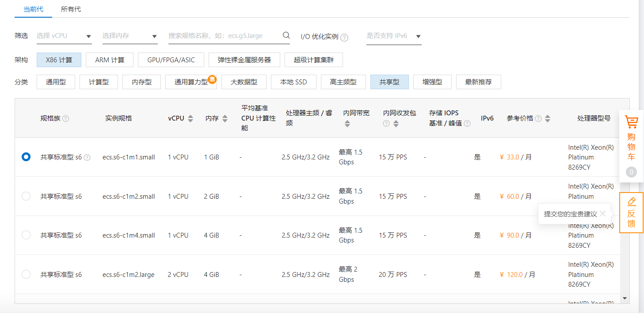644x318 pixels.
Task: Open the 选择 vCPU dropdown
Action: [64, 36]
